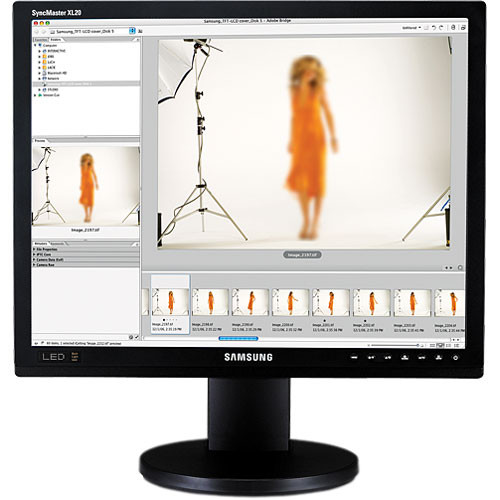The height and width of the screenshot is (500, 500).
Task: Go back with the Bridge back arrow
Action: point(37,32)
